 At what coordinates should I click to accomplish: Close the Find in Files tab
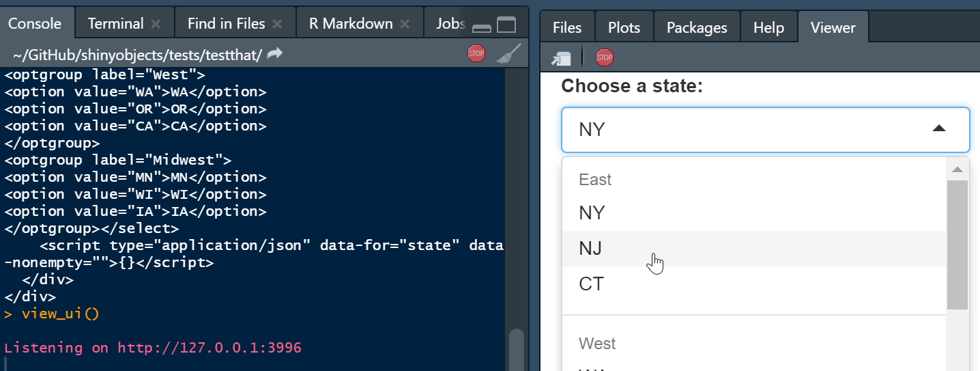click(x=277, y=24)
